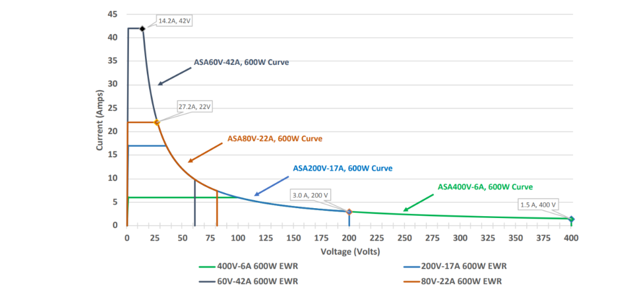644x298 pixels.
Task: Select the Current (Amps) axis title
Action: tap(99, 120)
